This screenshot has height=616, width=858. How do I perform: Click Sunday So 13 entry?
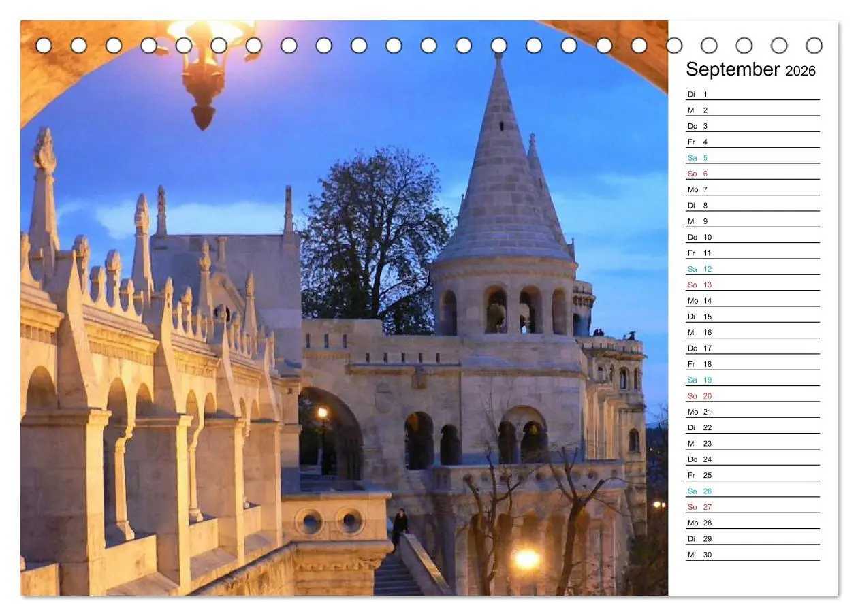[x=752, y=285]
